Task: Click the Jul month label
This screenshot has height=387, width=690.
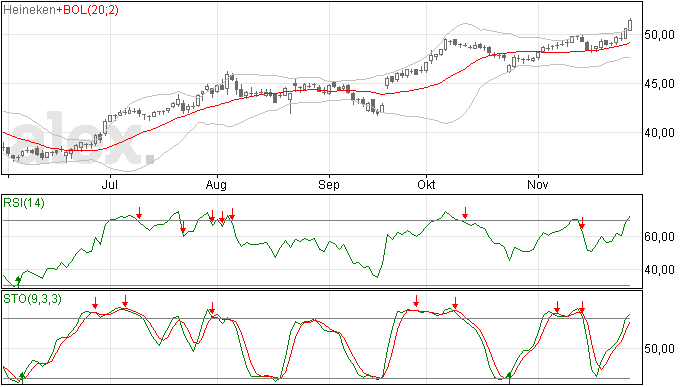Action: click(x=110, y=184)
